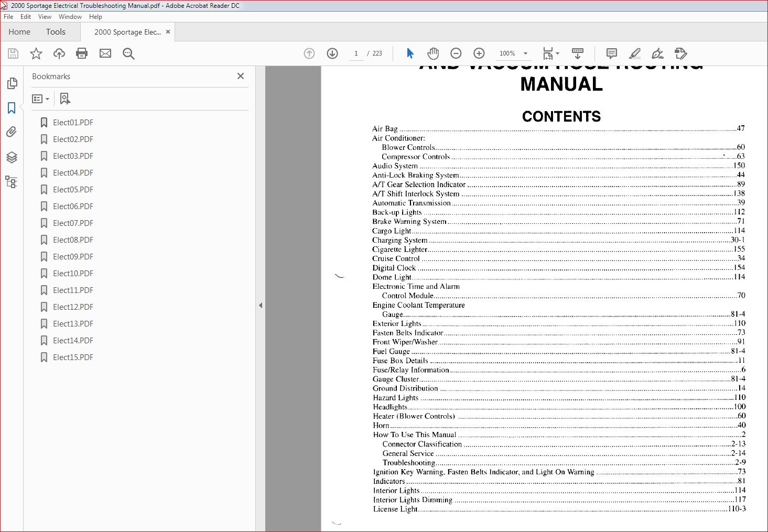Image resolution: width=768 pixels, height=532 pixels.
Task: Print the document using printer icon
Action: (82, 53)
